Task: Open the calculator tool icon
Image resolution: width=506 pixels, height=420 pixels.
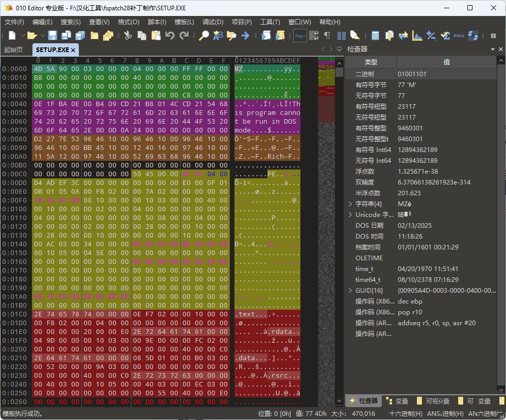Action: (x=375, y=36)
